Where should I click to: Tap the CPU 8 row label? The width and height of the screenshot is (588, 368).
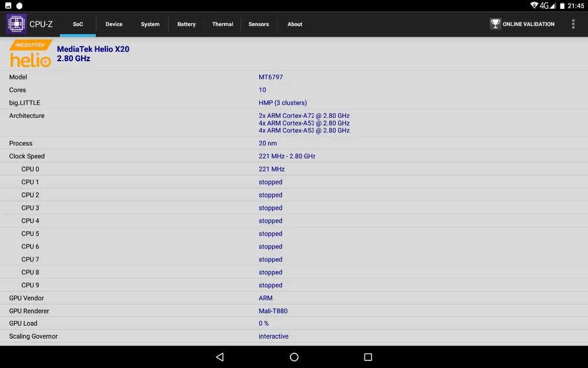pos(30,272)
